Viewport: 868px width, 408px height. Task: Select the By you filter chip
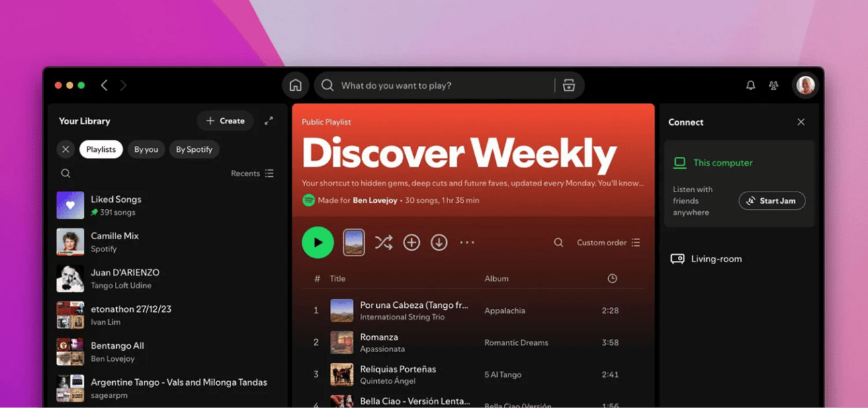[146, 149]
